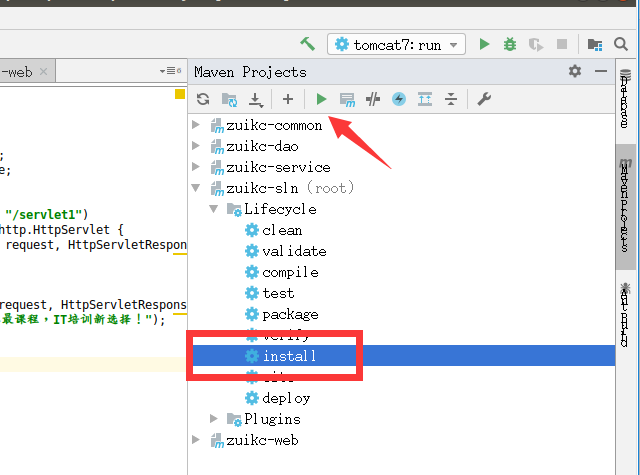This screenshot has width=640, height=475.
Task: Click the yellow inspection indicator square
Action: (x=180, y=94)
